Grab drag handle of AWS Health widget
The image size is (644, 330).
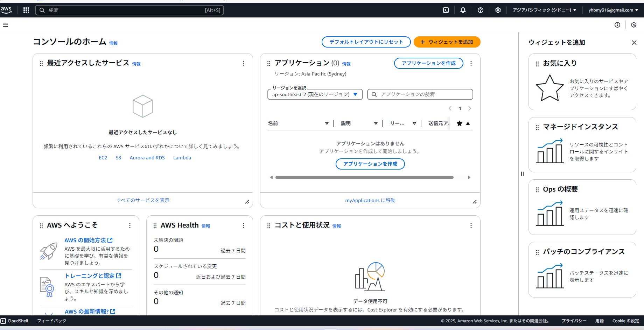pos(155,226)
